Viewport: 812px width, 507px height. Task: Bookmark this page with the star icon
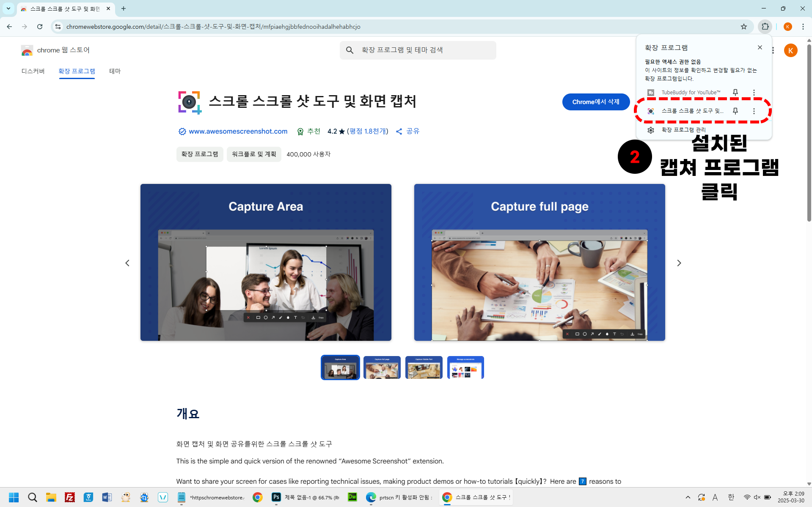744,27
